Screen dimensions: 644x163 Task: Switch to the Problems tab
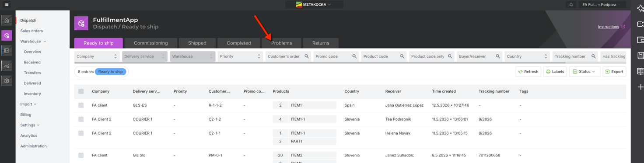click(281, 43)
